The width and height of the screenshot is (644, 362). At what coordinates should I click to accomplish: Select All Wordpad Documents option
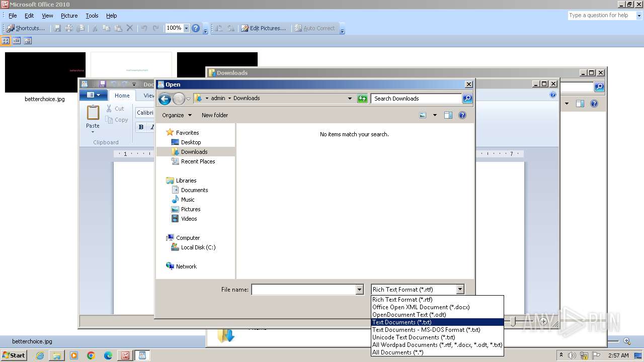coord(437,345)
